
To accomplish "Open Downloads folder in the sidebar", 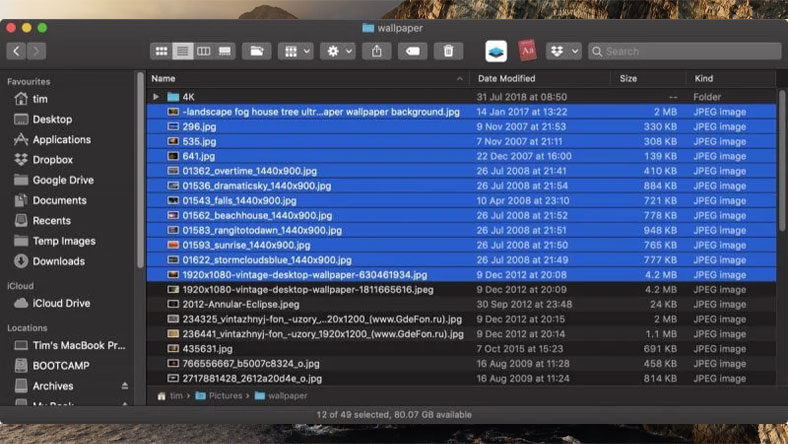I will (58, 261).
